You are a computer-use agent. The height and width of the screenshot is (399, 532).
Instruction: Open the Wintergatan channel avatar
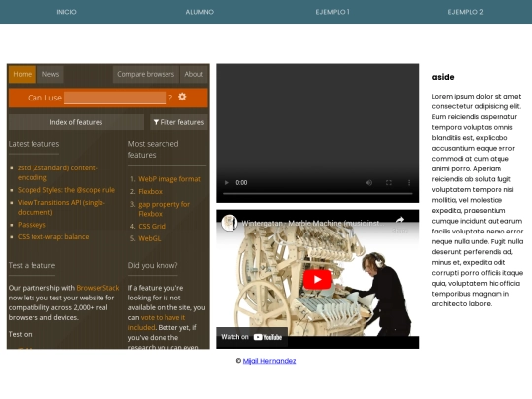point(229,223)
